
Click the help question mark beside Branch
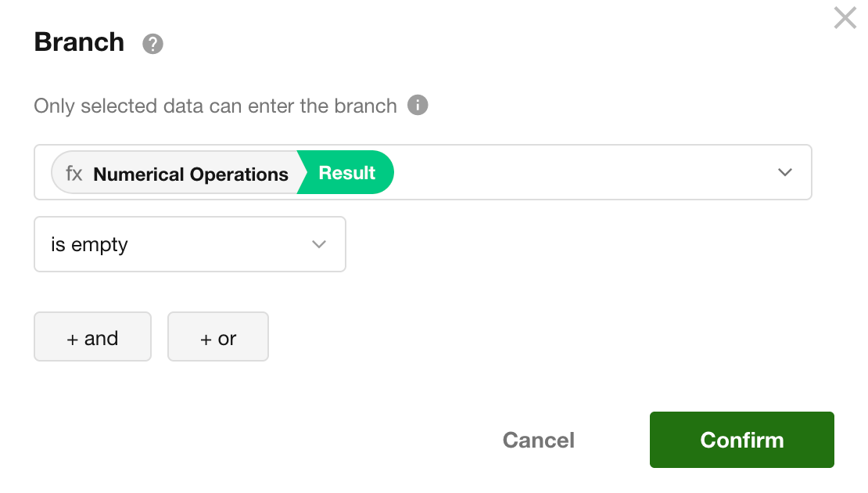click(x=152, y=44)
